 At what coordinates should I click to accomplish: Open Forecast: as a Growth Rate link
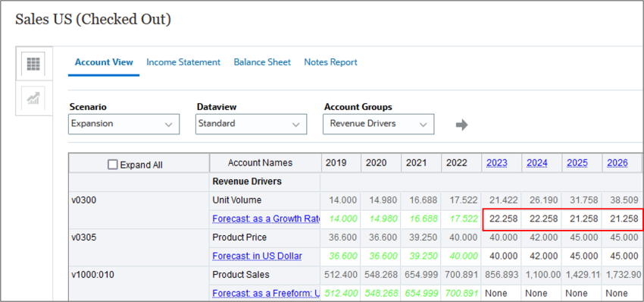(x=266, y=219)
